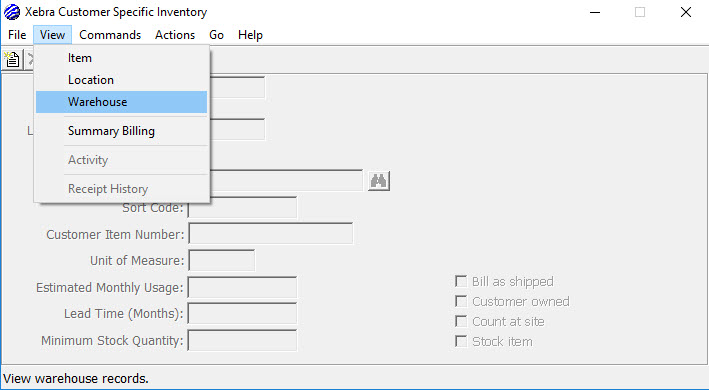The height and width of the screenshot is (390, 709).
Task: Close the open View menu
Action: pos(52,35)
